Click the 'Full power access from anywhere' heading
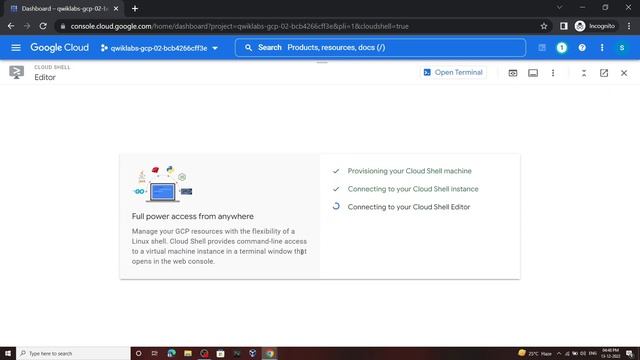Image resolution: width=640 pixels, height=360 pixels. pos(193,216)
